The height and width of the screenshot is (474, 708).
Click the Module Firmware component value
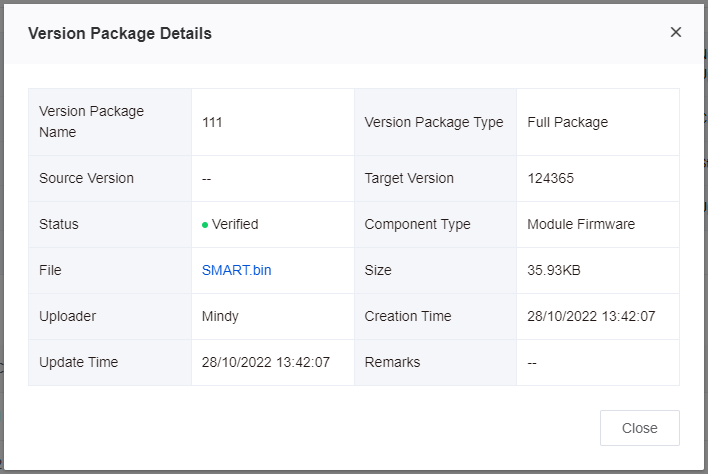tap(581, 224)
